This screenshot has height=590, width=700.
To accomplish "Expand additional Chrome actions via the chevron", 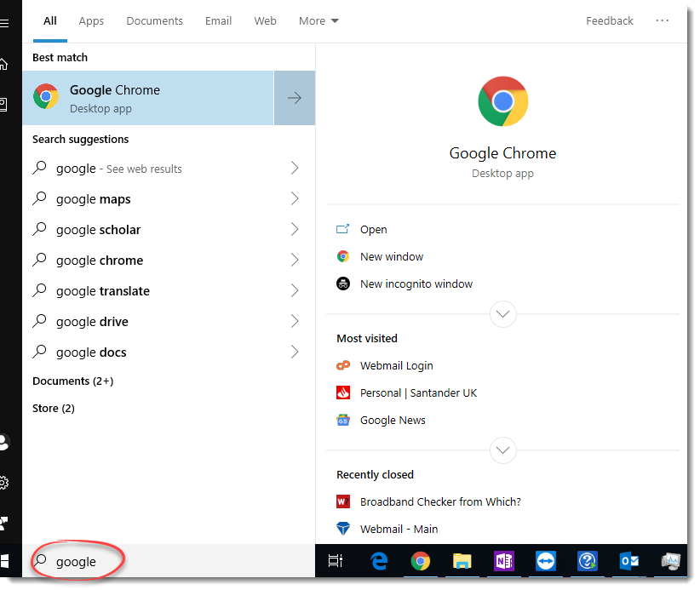I will tap(502, 314).
